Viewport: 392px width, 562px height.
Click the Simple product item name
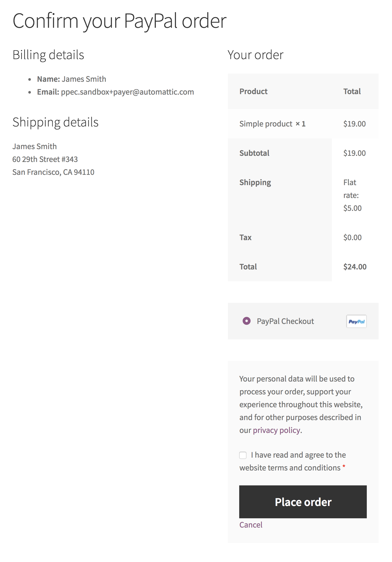[266, 124]
